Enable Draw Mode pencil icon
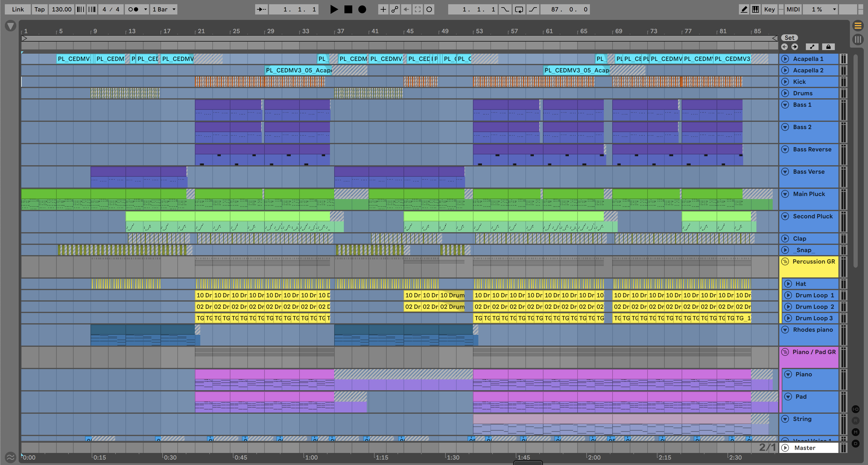Viewport: 868px width, 465px height. (x=744, y=9)
